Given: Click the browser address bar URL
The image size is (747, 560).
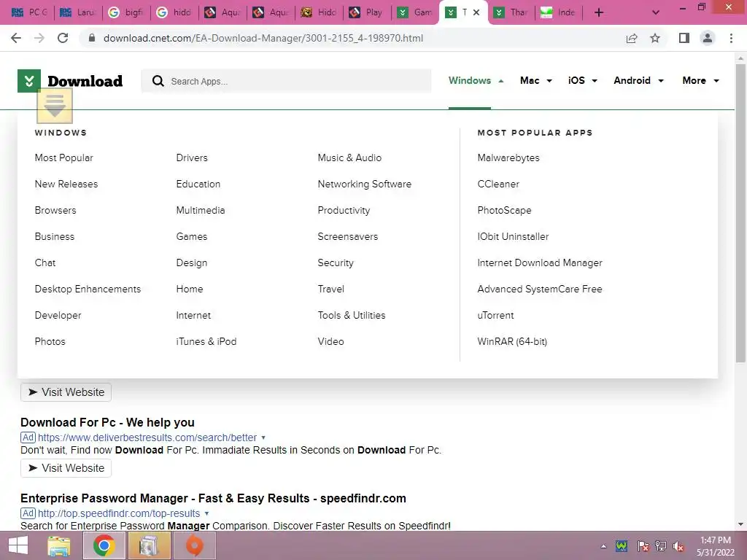Looking at the screenshot, I should (263, 38).
